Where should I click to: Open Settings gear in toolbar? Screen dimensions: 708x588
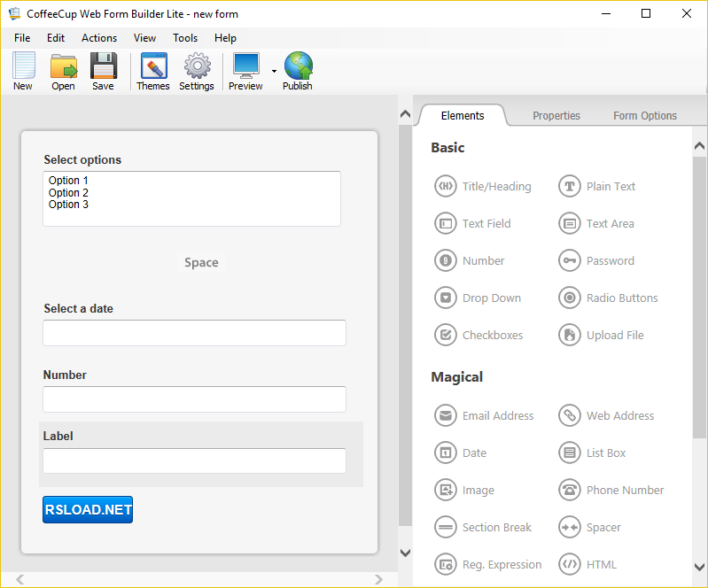[x=197, y=71]
